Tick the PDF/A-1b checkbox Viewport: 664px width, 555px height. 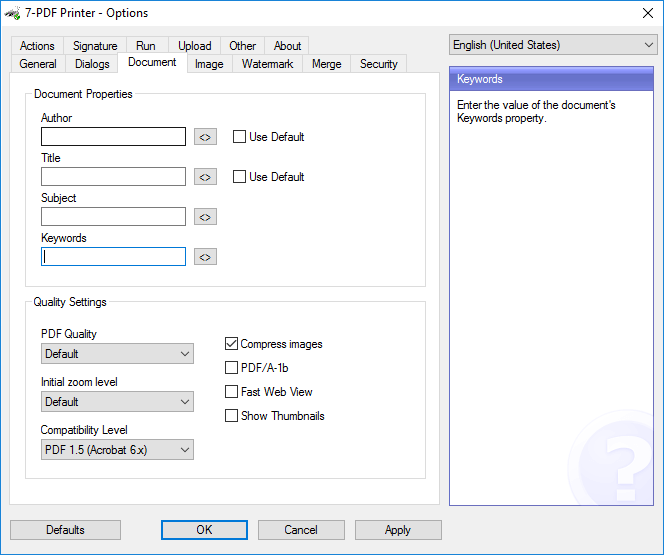(232, 368)
